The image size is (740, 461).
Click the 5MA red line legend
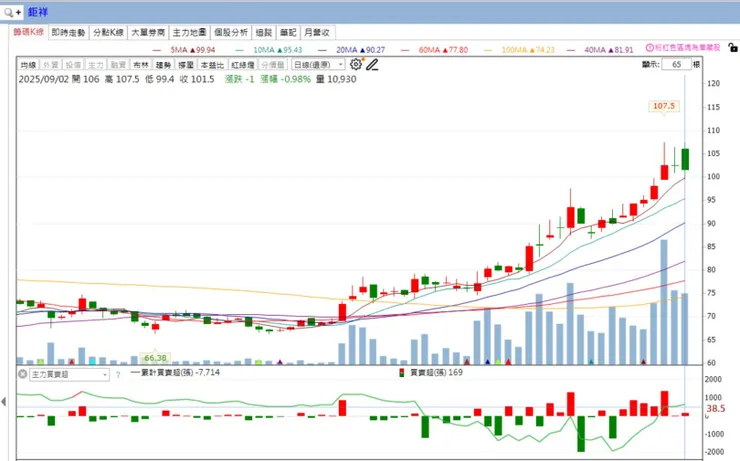184,50
